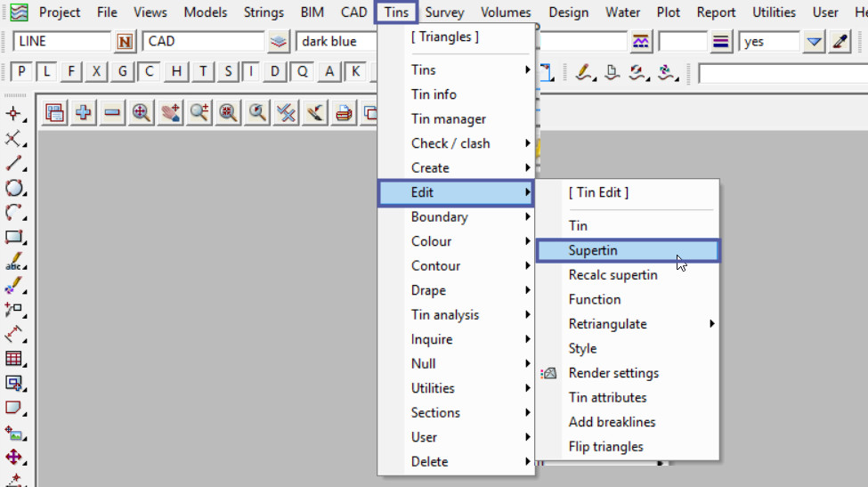Open the Survey menu
This screenshot has width=868, height=487.
click(x=444, y=12)
